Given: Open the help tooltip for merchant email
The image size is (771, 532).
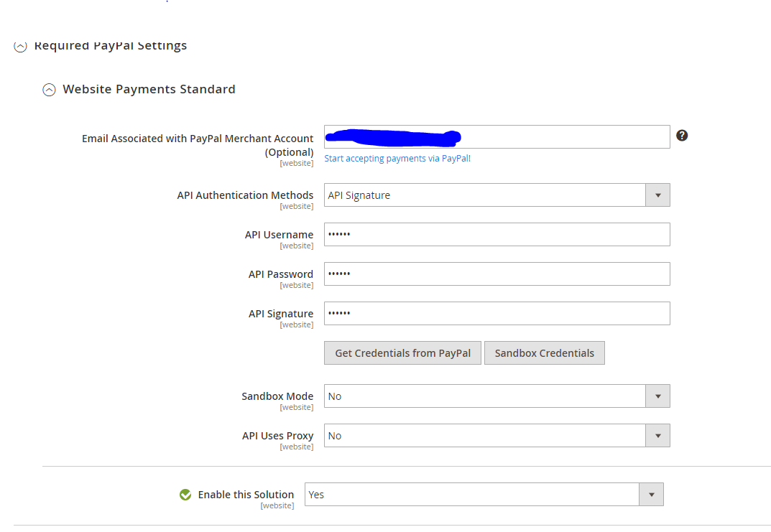Looking at the screenshot, I should [x=681, y=136].
